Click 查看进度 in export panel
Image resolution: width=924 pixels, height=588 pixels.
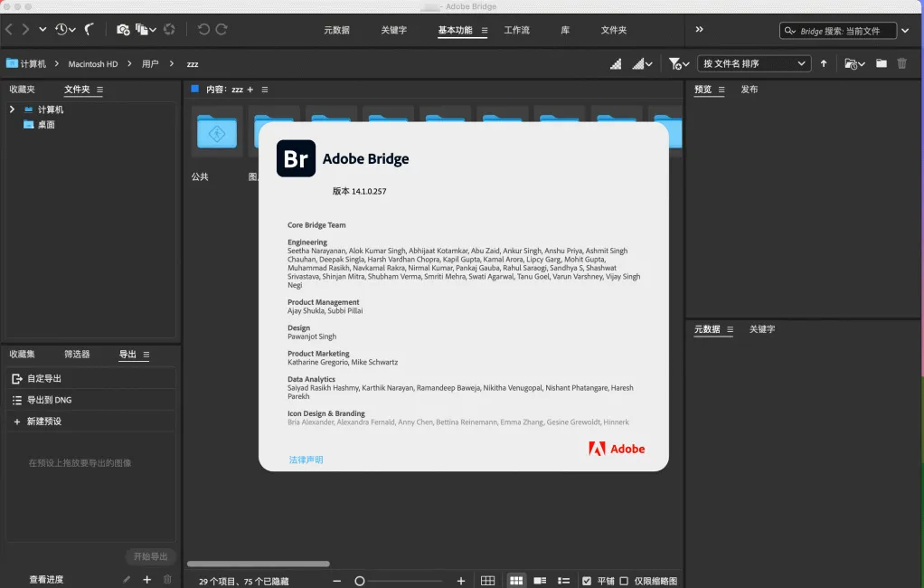[46, 580]
